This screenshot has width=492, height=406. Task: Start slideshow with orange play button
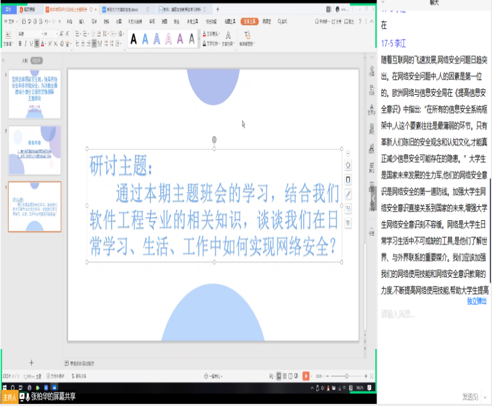point(306,376)
